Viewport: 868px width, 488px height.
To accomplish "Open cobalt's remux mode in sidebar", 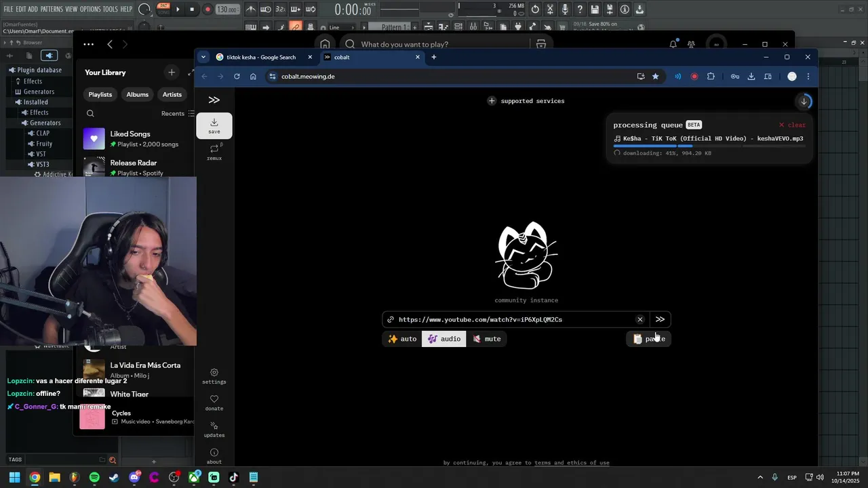I will 214,152.
